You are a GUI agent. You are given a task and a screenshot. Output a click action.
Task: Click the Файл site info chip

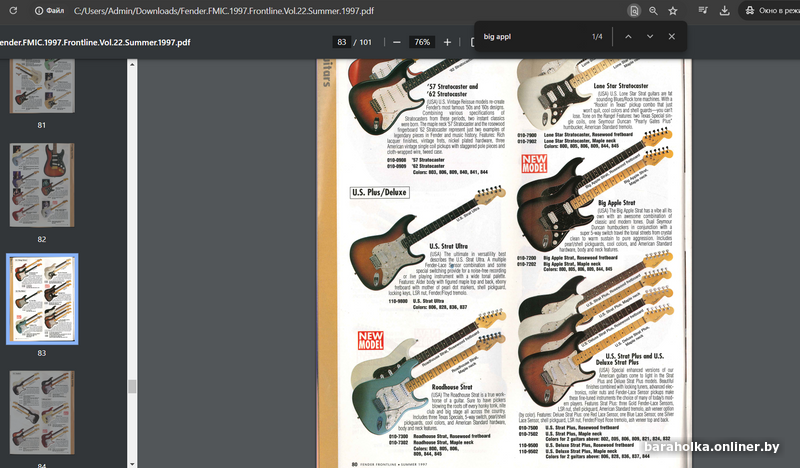tap(49, 11)
